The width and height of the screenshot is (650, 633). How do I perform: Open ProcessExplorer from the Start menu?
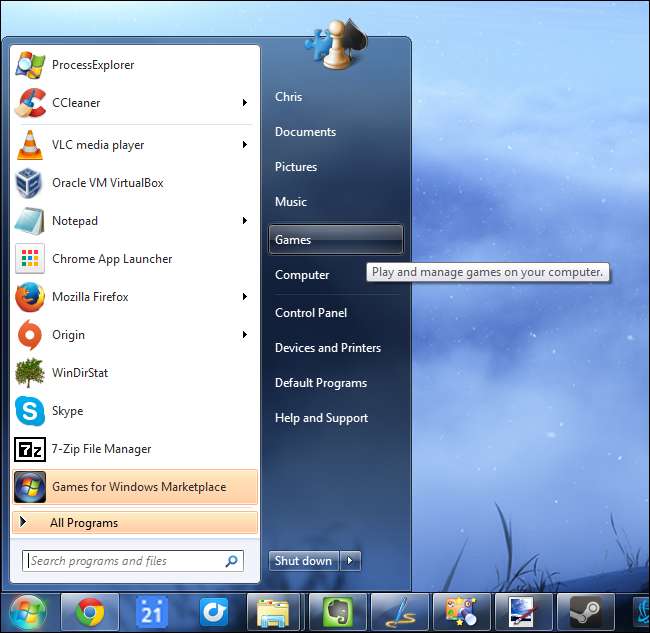click(x=92, y=65)
